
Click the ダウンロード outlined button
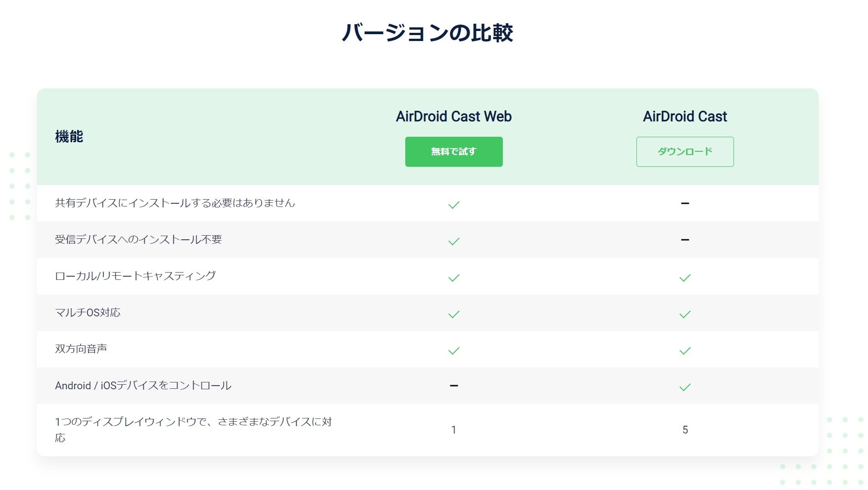pyautogui.click(x=685, y=152)
